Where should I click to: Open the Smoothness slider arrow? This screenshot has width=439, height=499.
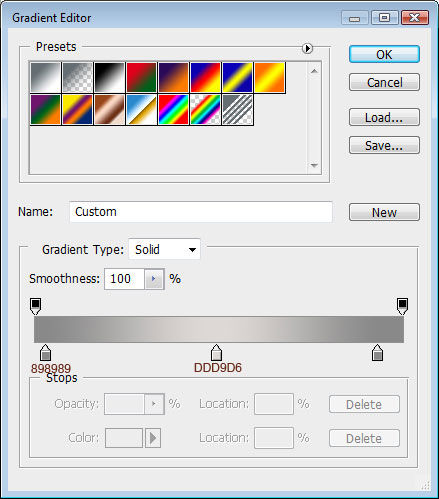point(154,279)
